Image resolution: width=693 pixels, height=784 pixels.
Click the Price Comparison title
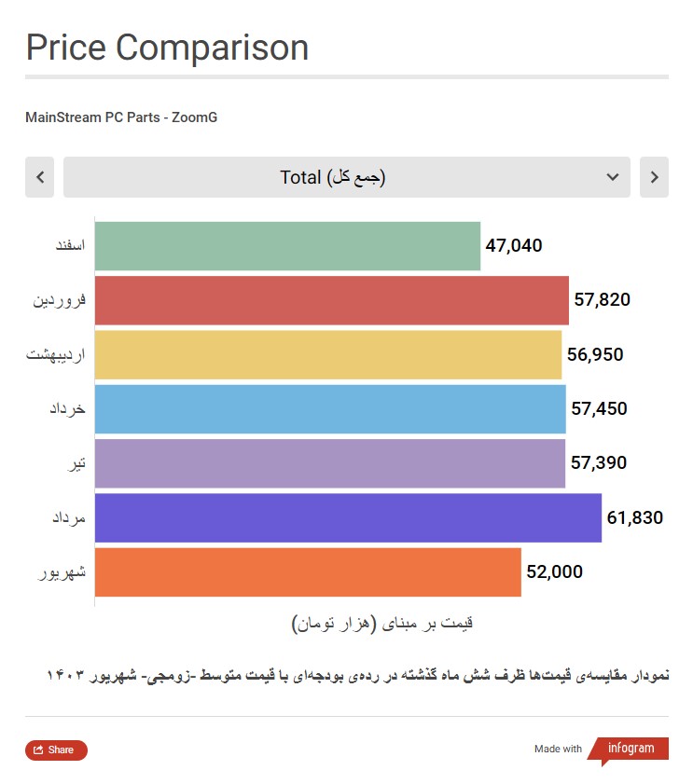coord(167,48)
